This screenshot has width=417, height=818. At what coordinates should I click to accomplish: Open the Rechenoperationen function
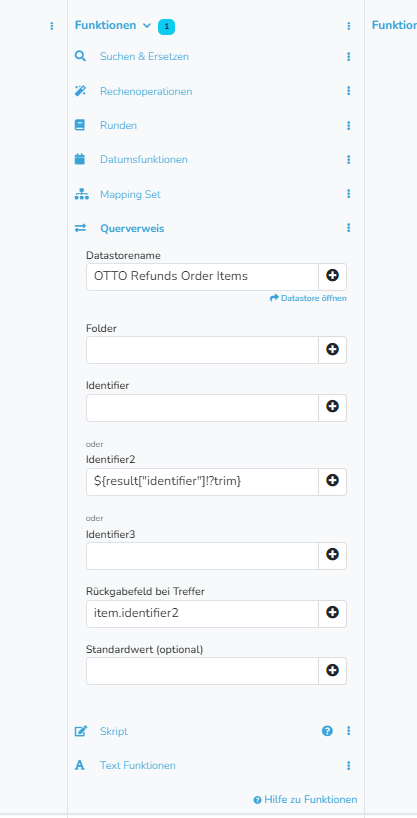coord(146,91)
